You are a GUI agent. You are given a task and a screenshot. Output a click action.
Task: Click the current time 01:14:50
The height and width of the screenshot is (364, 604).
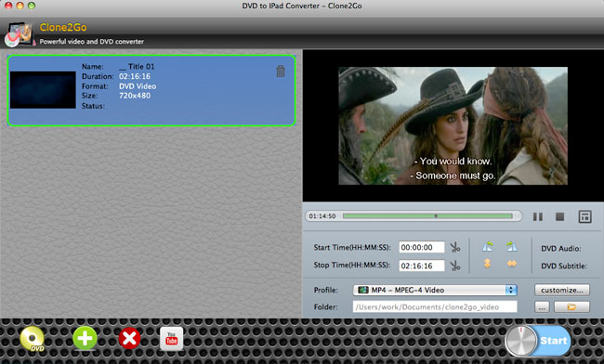[x=322, y=216]
